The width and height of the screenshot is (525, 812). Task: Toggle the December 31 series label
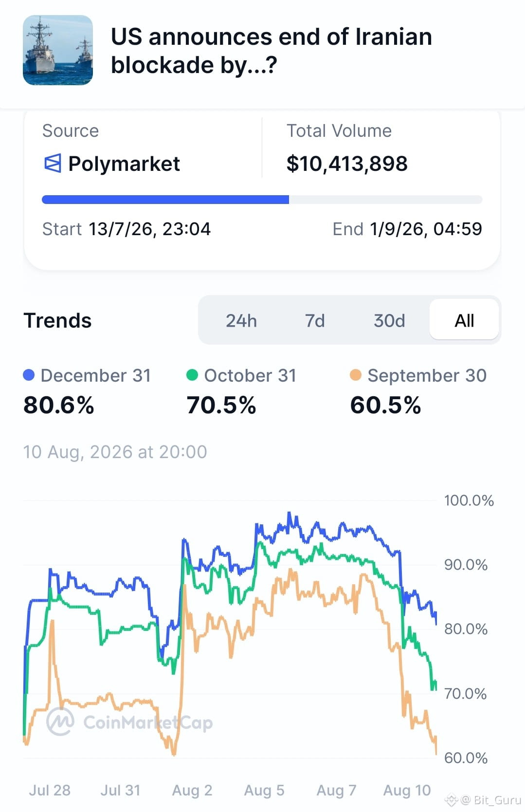tap(96, 375)
